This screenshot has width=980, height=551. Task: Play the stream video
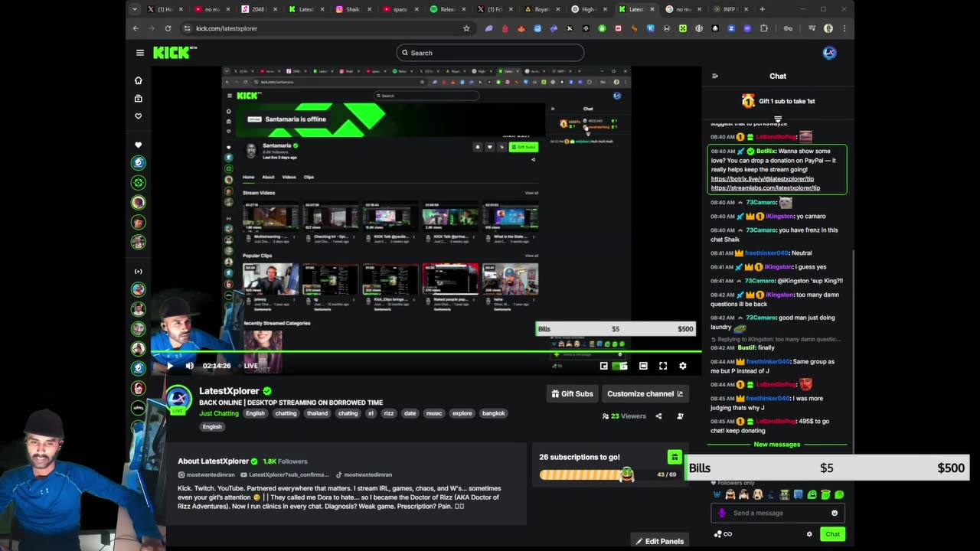point(170,366)
